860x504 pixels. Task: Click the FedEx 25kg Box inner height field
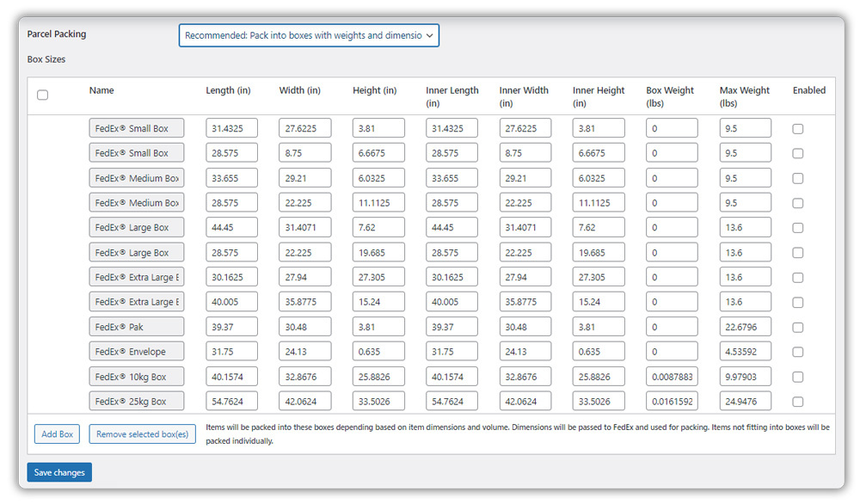click(599, 402)
